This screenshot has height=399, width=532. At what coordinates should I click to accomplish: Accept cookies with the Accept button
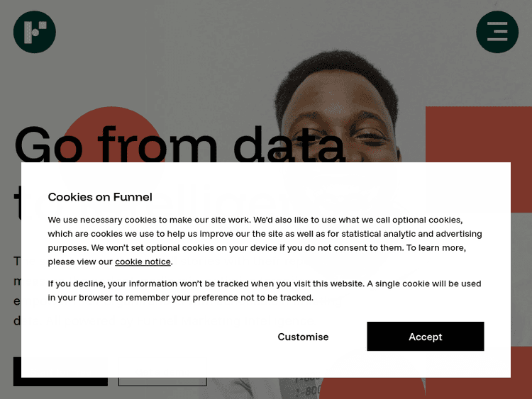point(425,337)
